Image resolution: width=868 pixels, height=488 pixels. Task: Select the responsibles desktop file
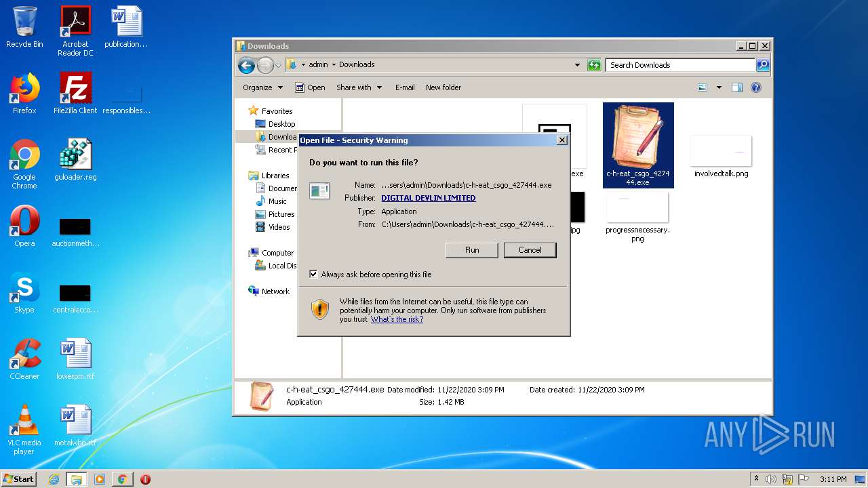pos(126,100)
